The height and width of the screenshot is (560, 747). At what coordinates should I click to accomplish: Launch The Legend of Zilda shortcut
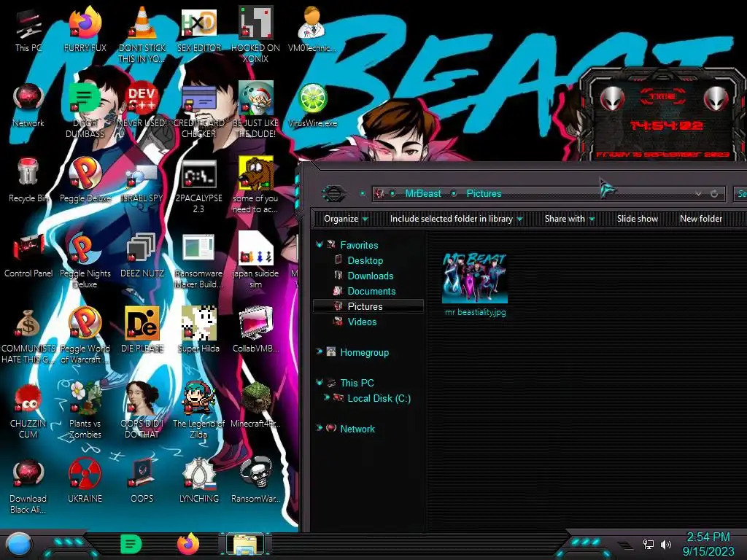pos(198,410)
